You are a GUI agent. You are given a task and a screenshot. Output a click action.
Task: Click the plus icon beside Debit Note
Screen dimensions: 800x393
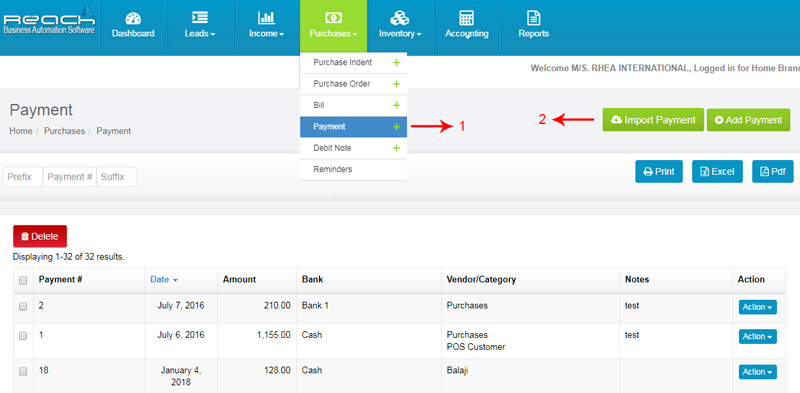396,148
